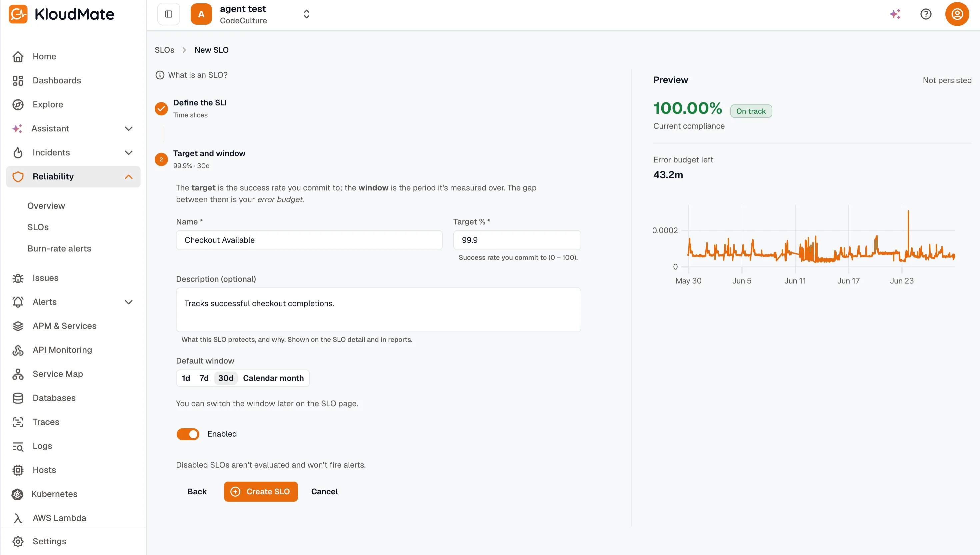Select the 7d default window
This screenshot has height=555, width=980.
coord(204,378)
